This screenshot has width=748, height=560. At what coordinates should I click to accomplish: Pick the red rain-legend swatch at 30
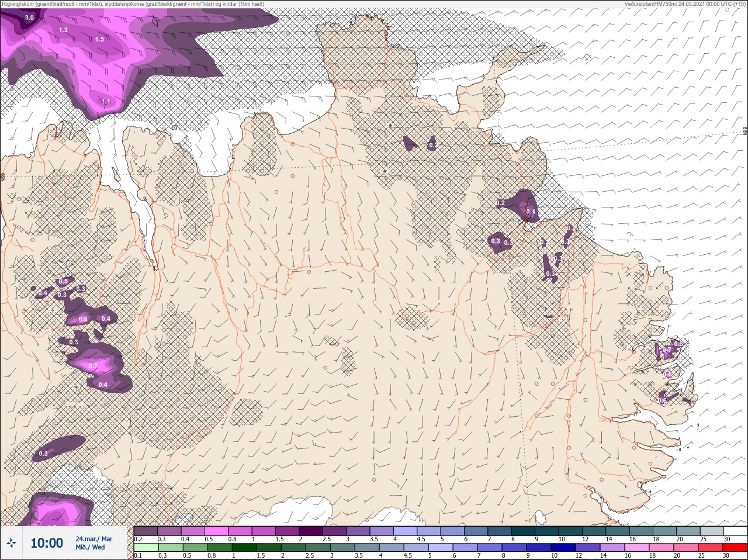coord(735,548)
